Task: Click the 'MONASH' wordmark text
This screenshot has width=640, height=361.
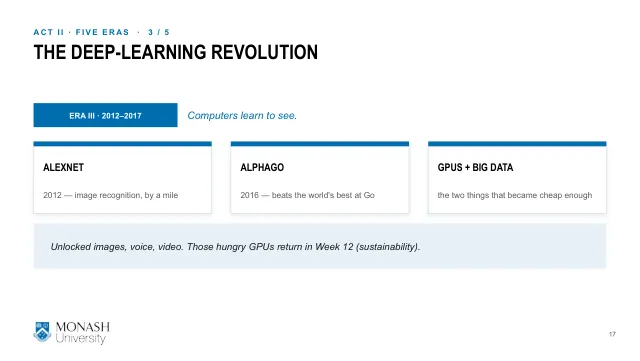Action: coord(82,327)
